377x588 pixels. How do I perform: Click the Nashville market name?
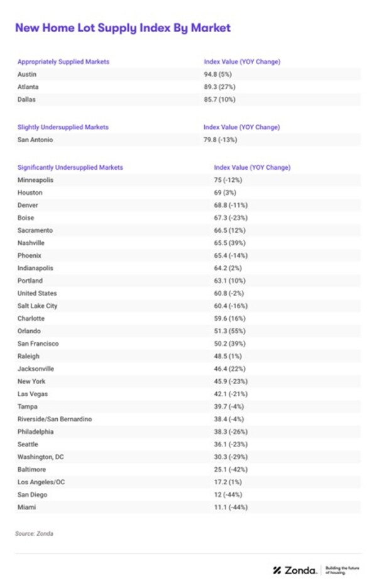[x=31, y=243]
